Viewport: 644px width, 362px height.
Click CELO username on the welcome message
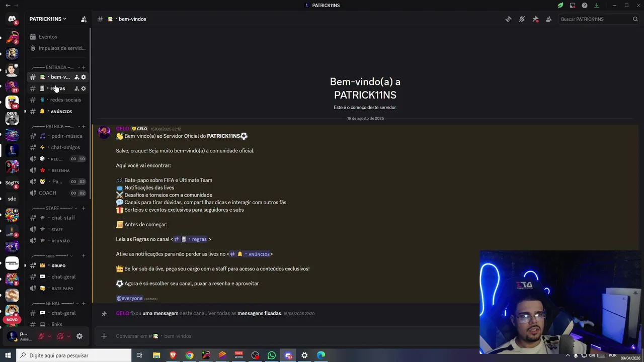tap(123, 129)
